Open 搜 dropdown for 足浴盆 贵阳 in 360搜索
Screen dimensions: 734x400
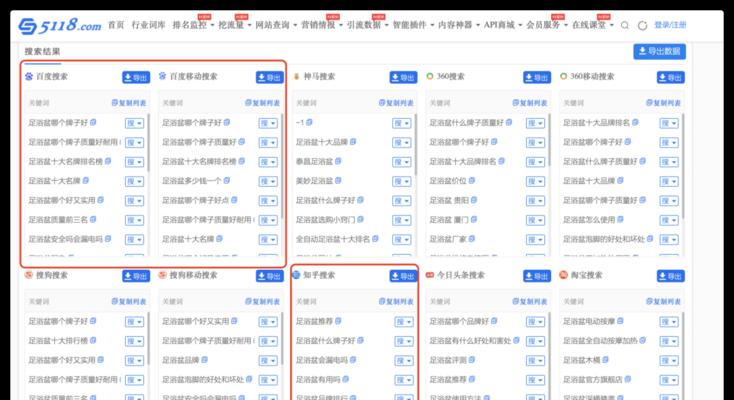(536, 201)
